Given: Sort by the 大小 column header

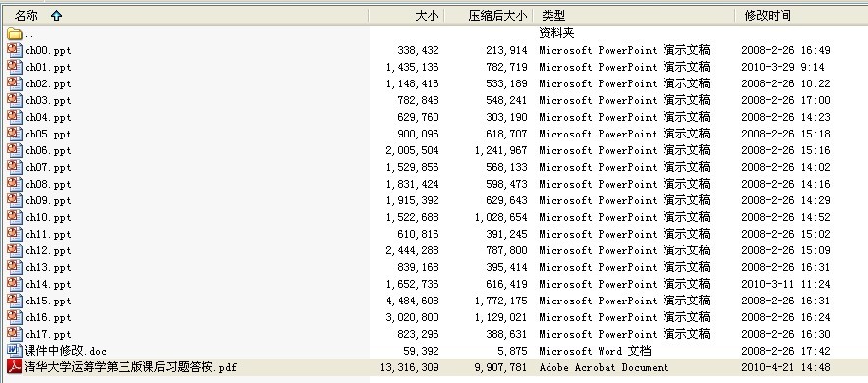Looking at the screenshot, I should pos(406,16).
